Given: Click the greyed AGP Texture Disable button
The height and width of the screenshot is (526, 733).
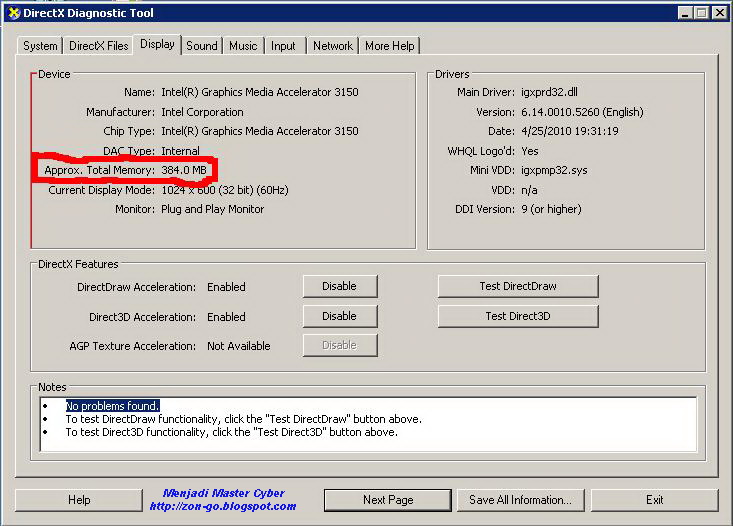Looking at the screenshot, I should pyautogui.click(x=340, y=345).
